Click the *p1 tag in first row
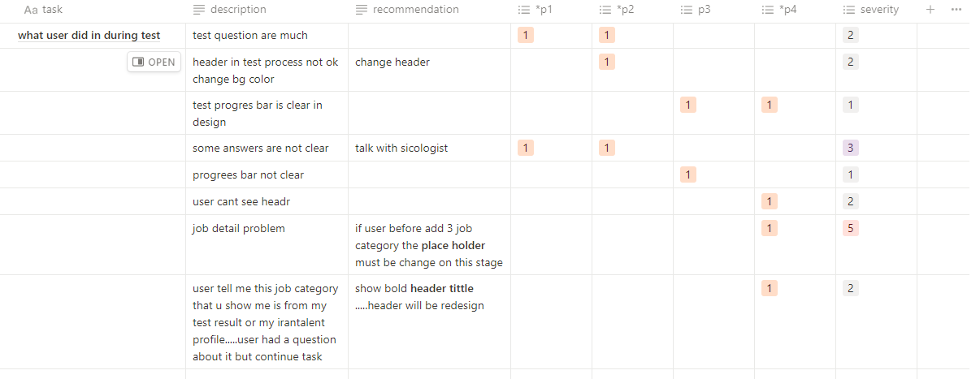Viewport: 980px width, 379px height. pos(526,35)
